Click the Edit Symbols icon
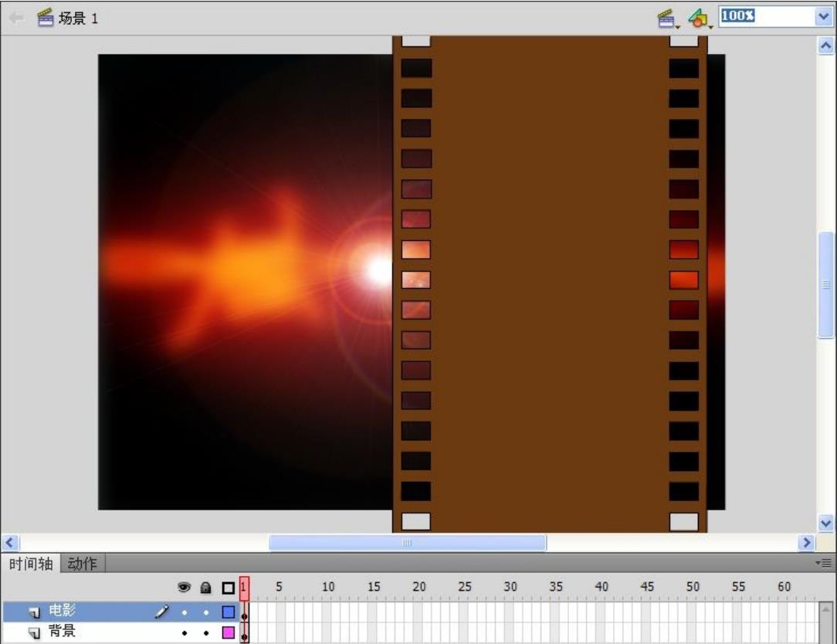The height and width of the screenshot is (644, 837). point(698,18)
